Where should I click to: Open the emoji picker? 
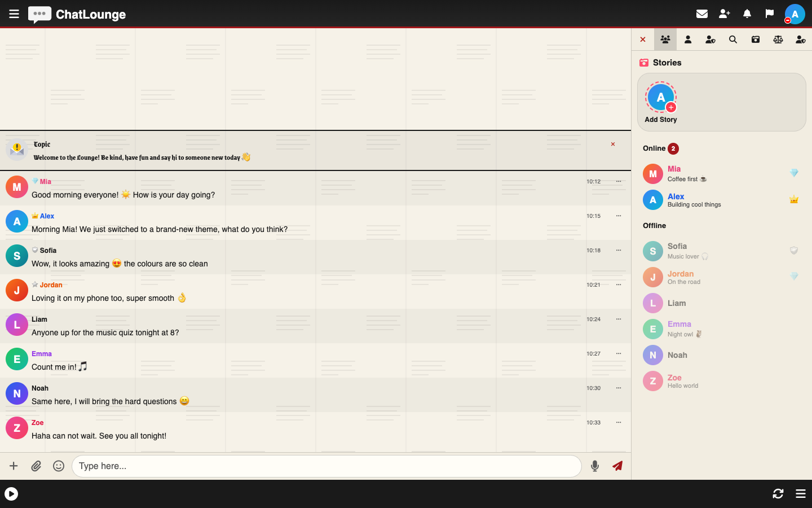tap(59, 466)
